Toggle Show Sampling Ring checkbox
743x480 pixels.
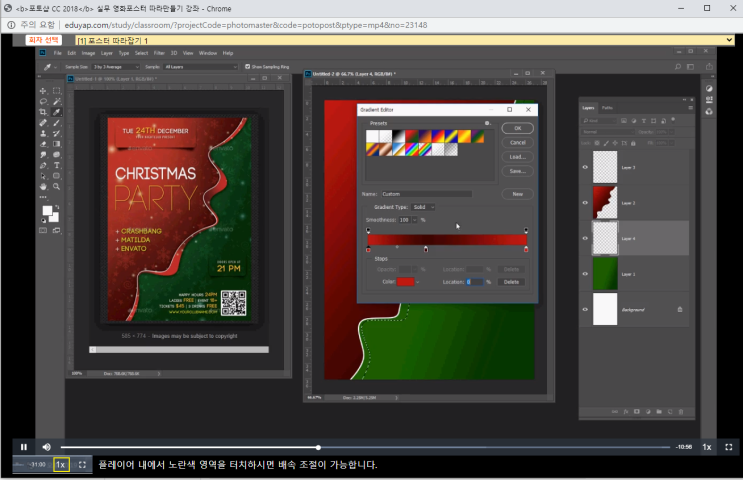(x=247, y=67)
